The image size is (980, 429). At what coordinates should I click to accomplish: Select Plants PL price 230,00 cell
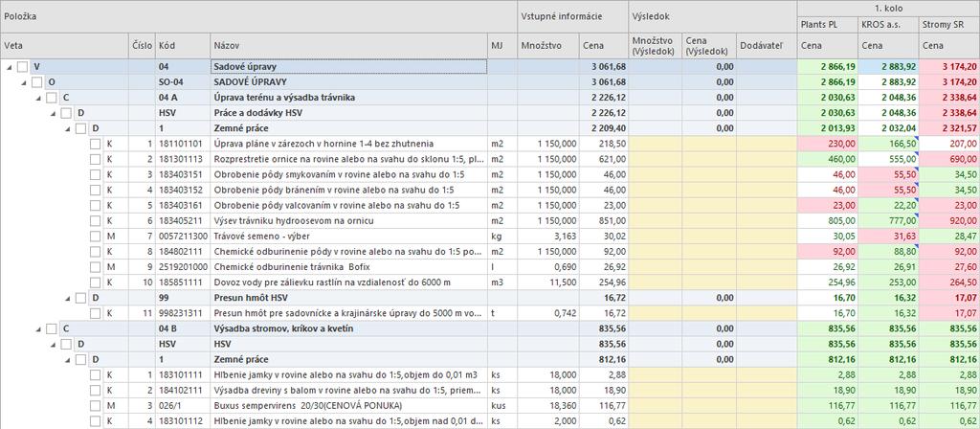828,144
